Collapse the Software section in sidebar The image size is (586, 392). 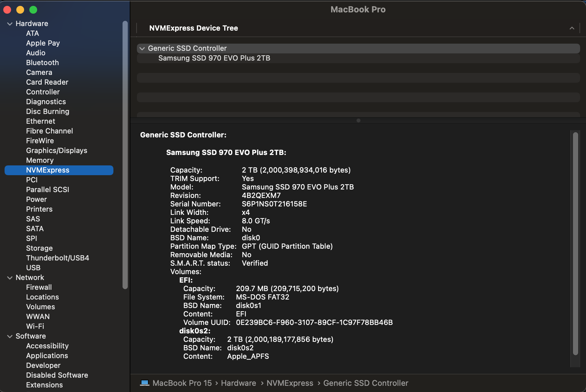10,336
